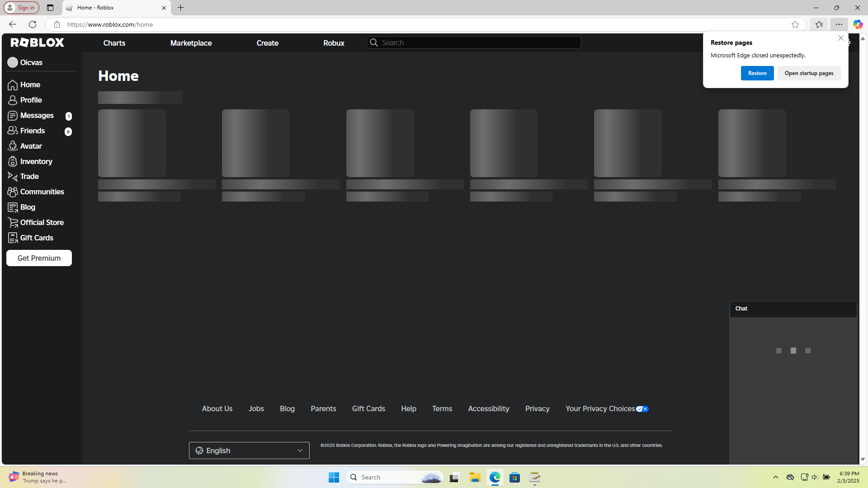
Task: Click Open startup pages button
Action: tap(809, 73)
